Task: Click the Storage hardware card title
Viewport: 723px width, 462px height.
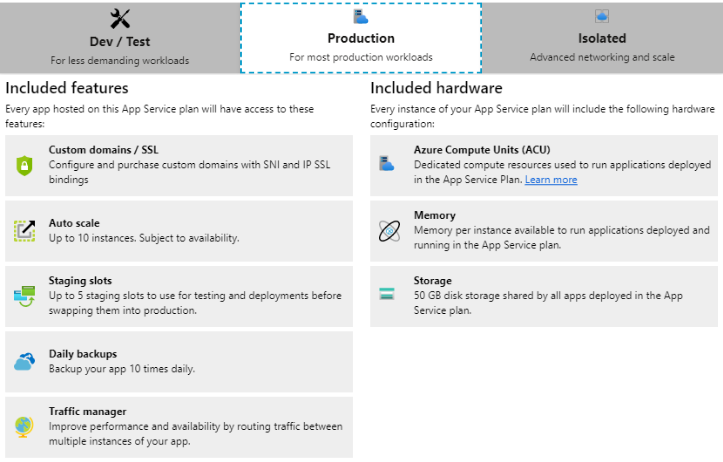Action: pyautogui.click(x=433, y=281)
